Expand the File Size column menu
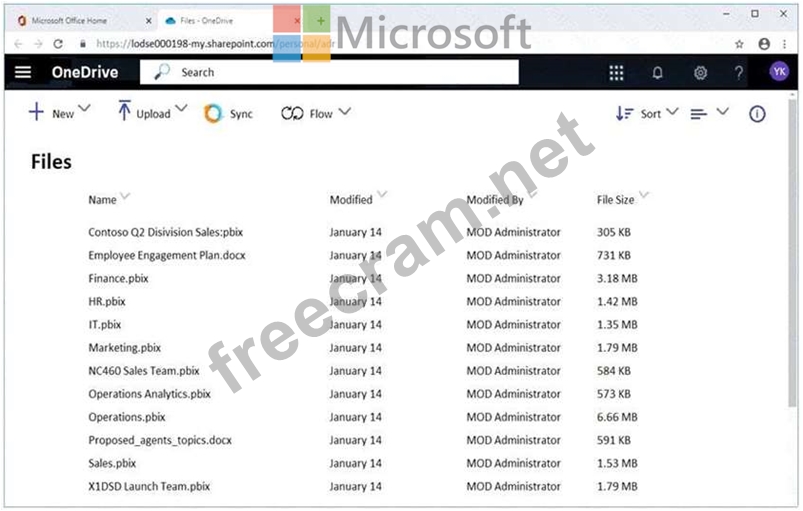 [x=644, y=195]
